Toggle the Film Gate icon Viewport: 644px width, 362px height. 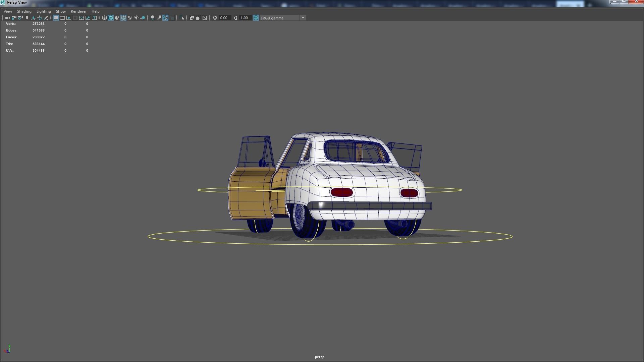62,18
